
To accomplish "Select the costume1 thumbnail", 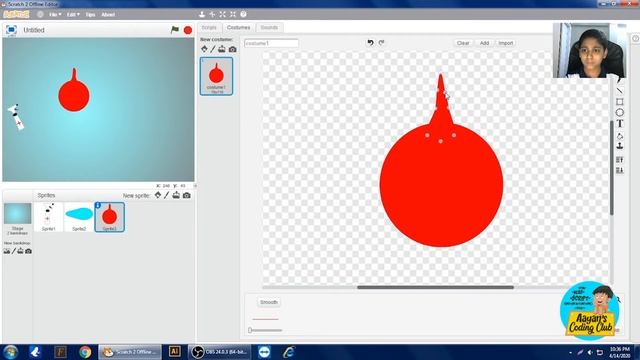I will (x=216, y=76).
